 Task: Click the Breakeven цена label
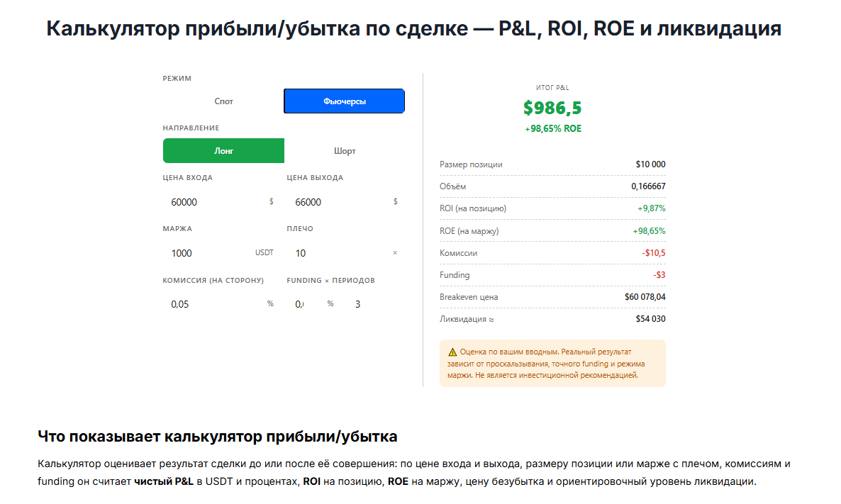(469, 297)
